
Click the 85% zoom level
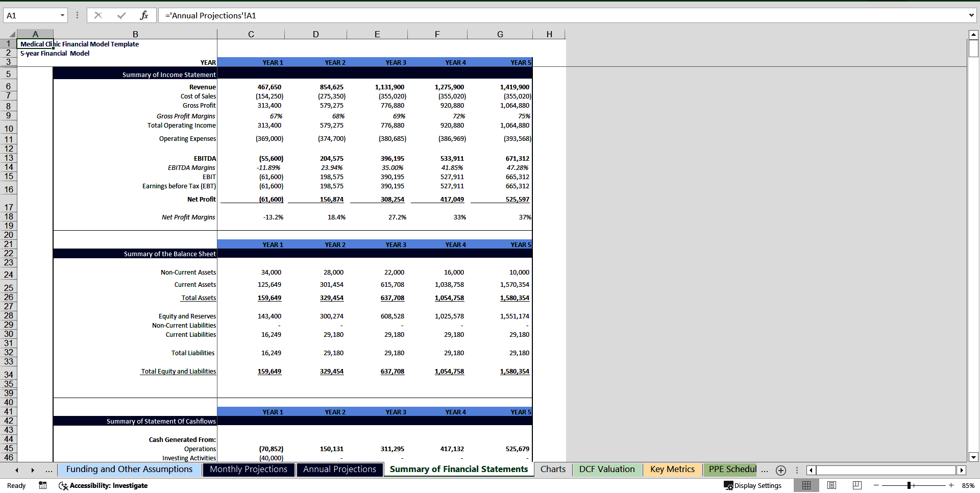tap(968, 485)
